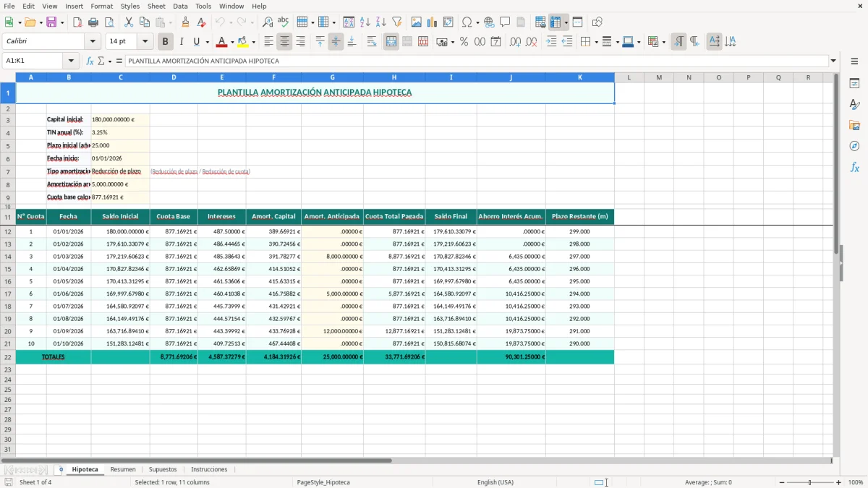Image resolution: width=868 pixels, height=488 pixels.
Task: Open Sidebar Navigator compass icon
Action: pos(855,146)
